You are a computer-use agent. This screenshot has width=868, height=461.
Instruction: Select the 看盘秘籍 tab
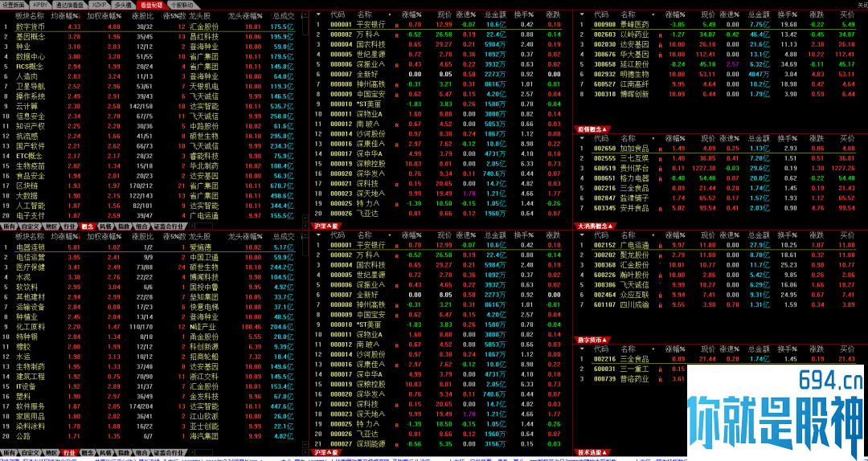tap(151, 5)
